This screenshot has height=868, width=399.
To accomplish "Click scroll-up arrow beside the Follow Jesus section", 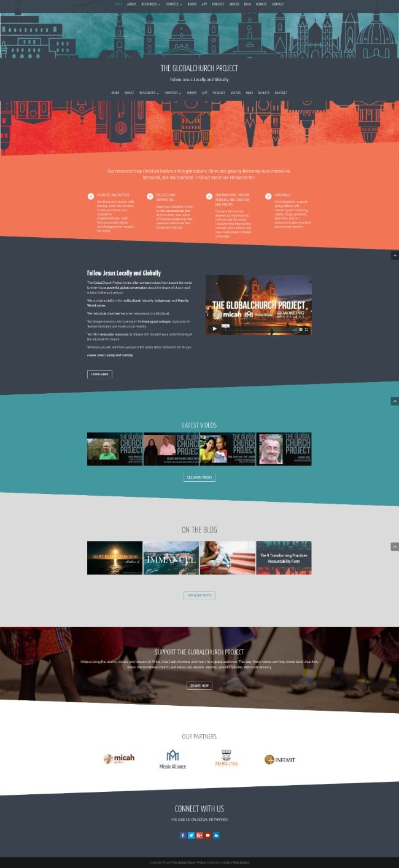I will pos(395,255).
